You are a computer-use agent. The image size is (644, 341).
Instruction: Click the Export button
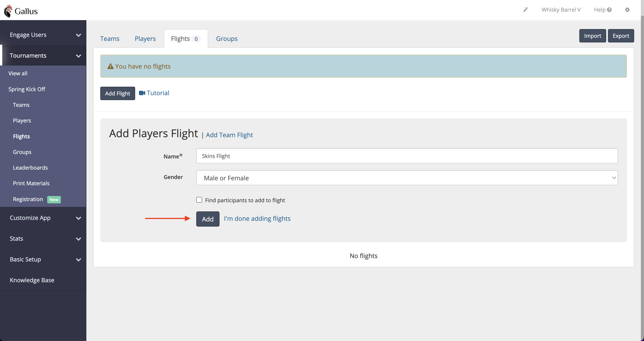(621, 36)
